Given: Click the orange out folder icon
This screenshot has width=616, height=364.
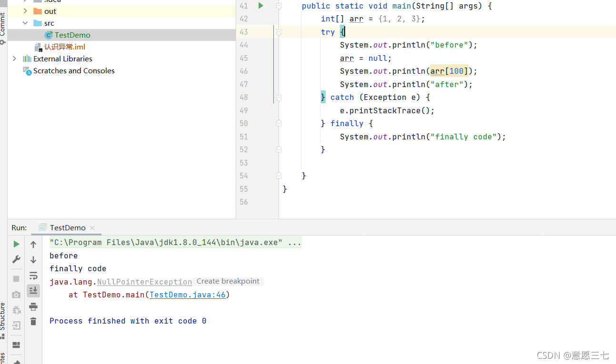Looking at the screenshot, I should (38, 11).
